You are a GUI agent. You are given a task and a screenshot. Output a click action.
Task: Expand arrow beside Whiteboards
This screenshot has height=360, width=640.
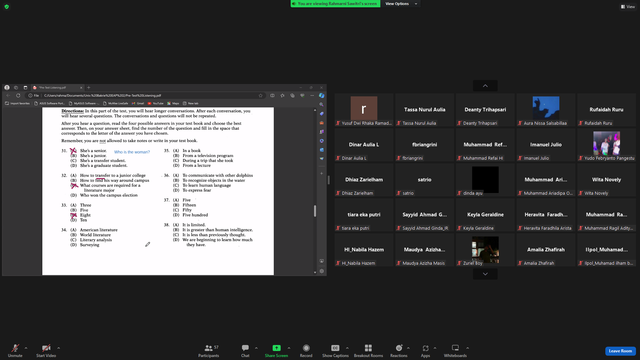pos(467,348)
